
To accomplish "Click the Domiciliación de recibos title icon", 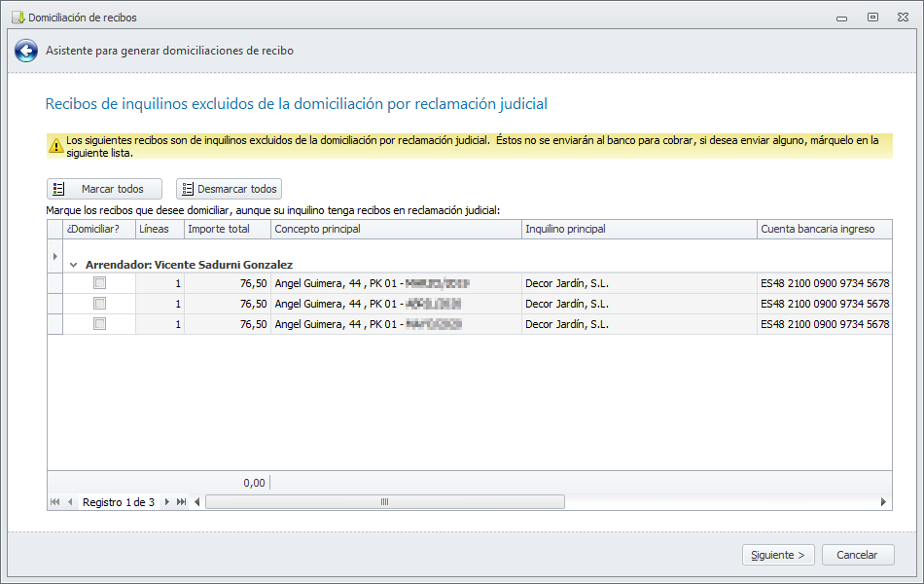I will pos(18,18).
